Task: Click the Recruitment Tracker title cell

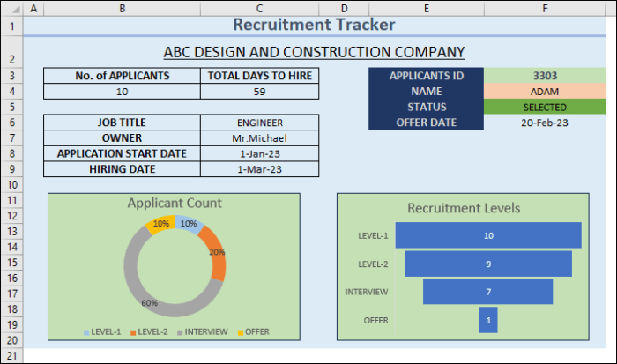Action: pyautogui.click(x=314, y=25)
